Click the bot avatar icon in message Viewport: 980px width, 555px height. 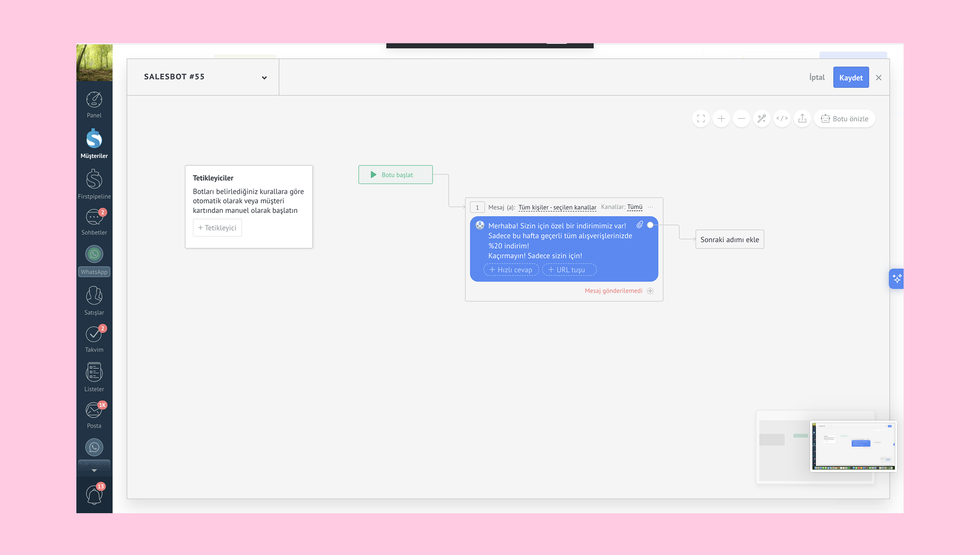(480, 225)
